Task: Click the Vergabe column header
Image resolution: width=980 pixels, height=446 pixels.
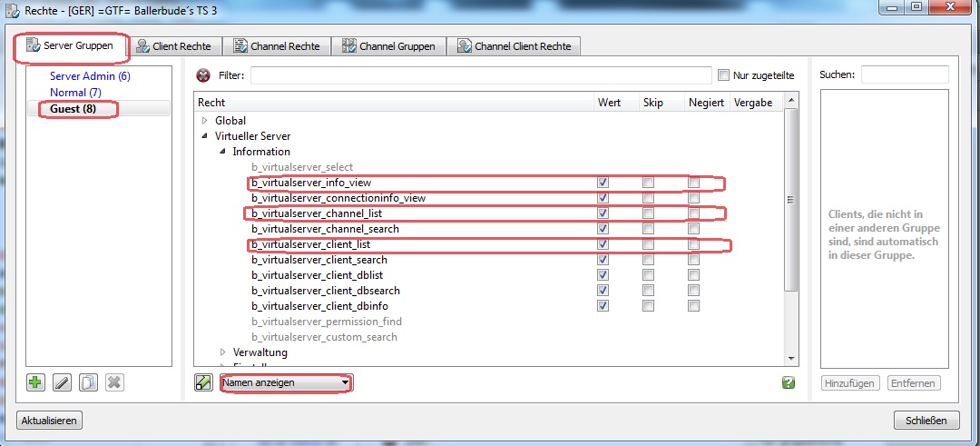Action: click(x=756, y=103)
